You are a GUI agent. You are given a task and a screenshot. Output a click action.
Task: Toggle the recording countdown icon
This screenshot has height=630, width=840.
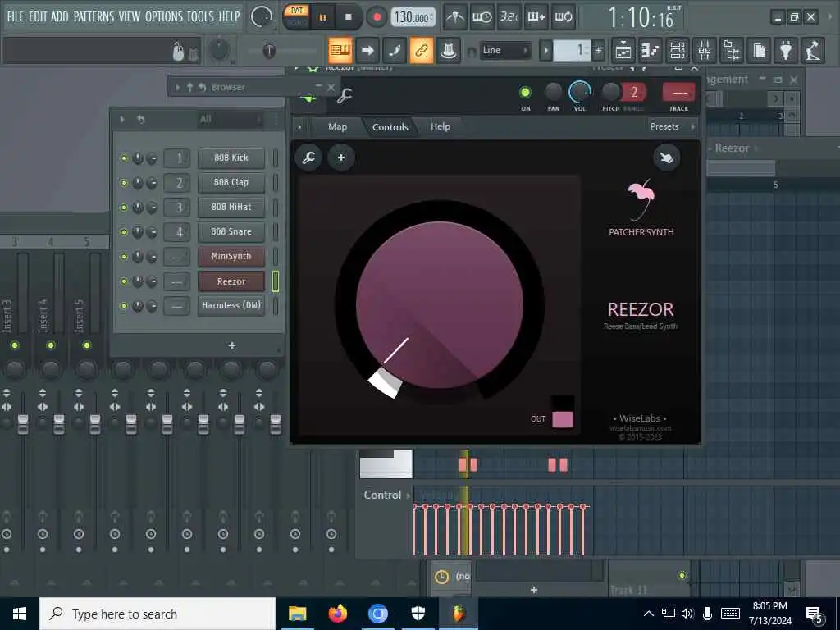pos(509,18)
